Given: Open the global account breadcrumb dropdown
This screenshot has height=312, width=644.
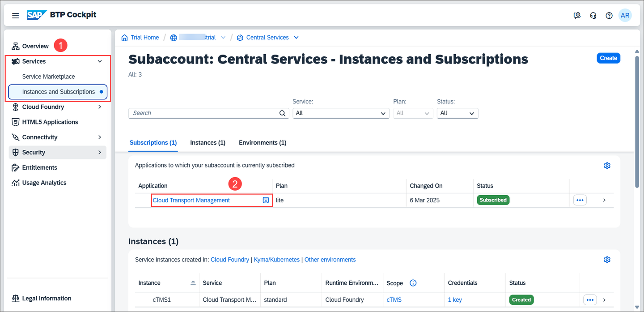Looking at the screenshot, I should pos(223,38).
